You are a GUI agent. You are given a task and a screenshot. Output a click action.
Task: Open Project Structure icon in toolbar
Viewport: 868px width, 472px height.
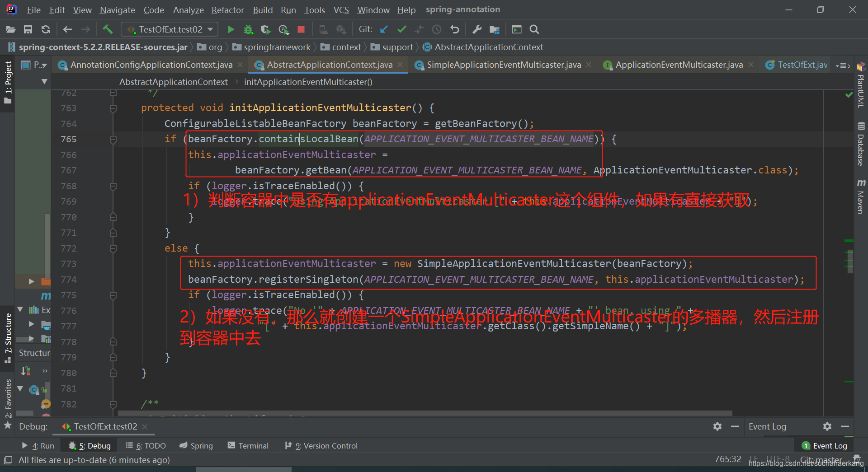[495, 29]
